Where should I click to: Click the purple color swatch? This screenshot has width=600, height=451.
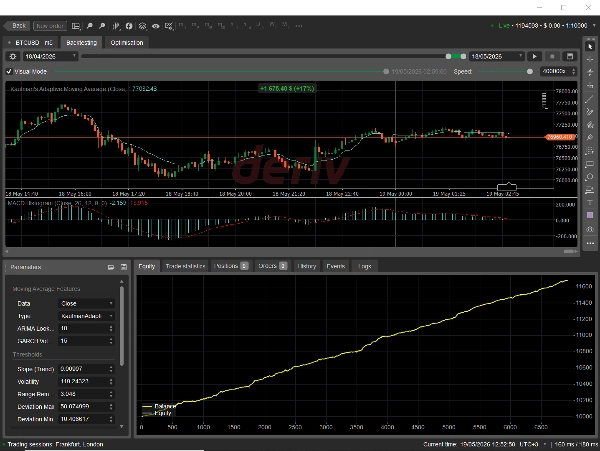(590, 215)
